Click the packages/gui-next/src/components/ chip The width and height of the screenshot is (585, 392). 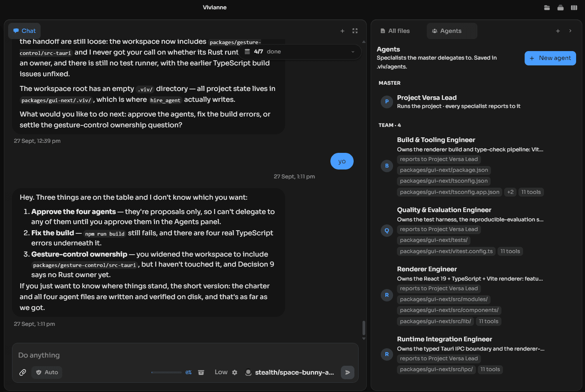tap(449, 310)
